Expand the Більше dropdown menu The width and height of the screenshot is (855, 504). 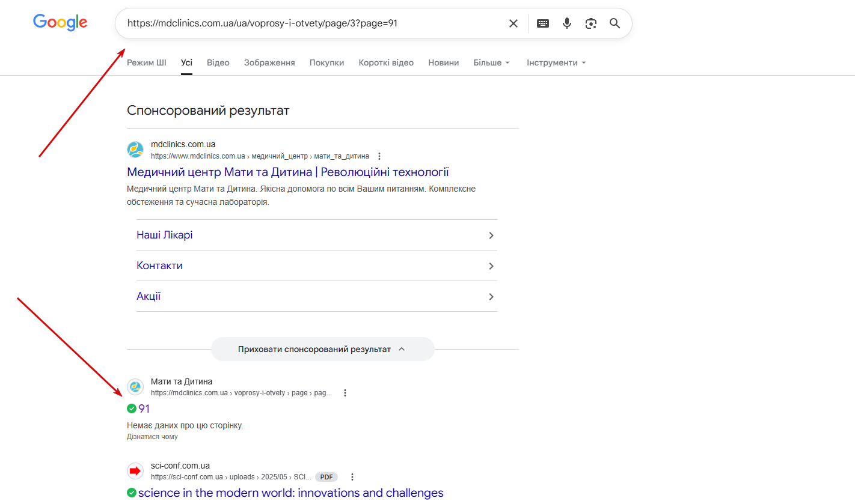[492, 62]
